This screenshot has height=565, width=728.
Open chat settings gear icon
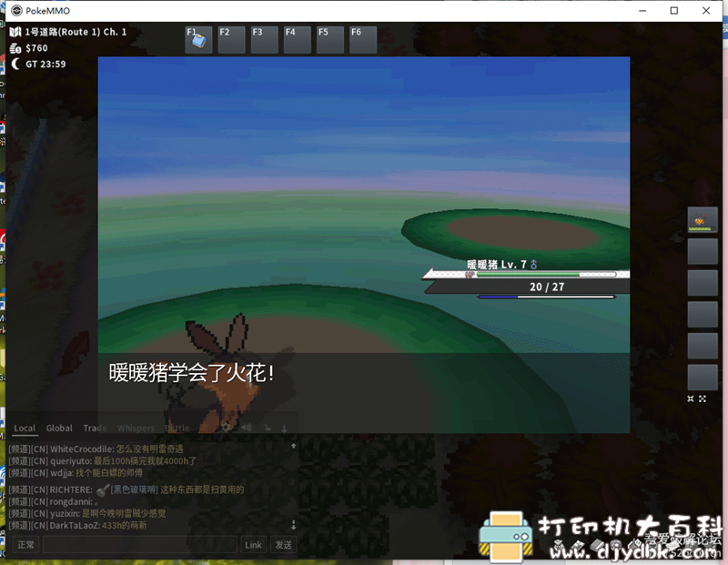coord(225,428)
